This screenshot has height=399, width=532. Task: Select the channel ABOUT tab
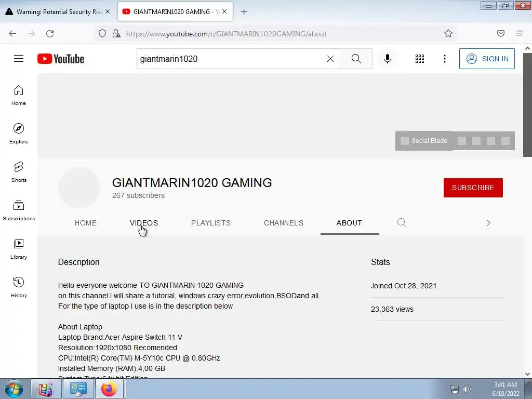coord(349,223)
